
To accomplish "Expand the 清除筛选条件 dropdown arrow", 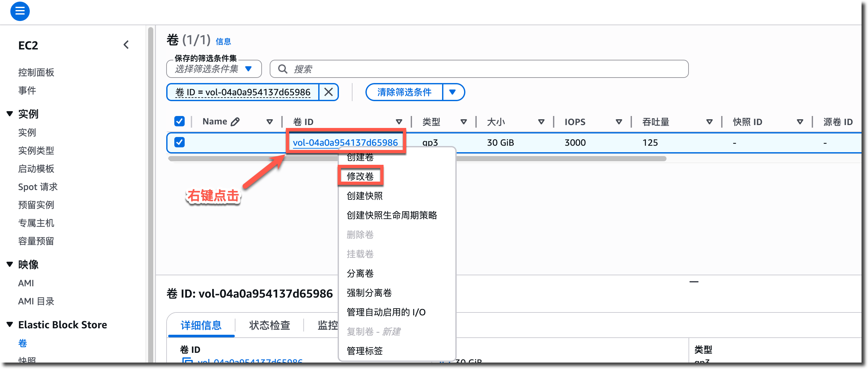I will tap(452, 92).
